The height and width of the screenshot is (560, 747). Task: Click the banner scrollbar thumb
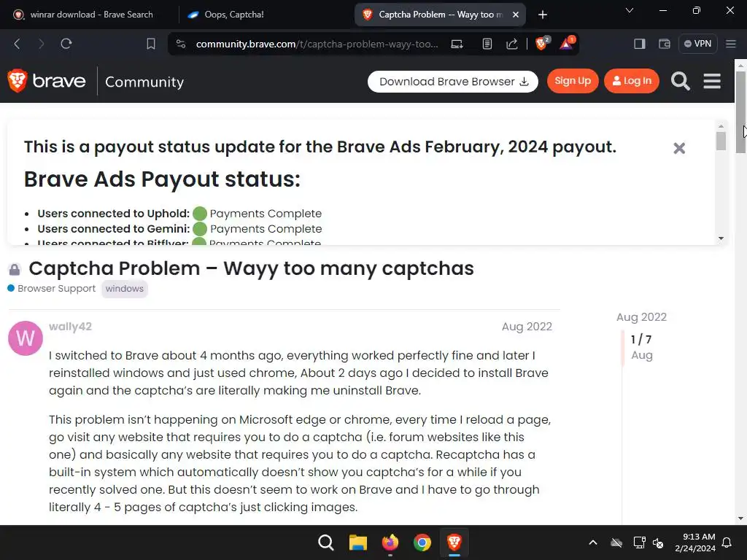click(x=721, y=141)
